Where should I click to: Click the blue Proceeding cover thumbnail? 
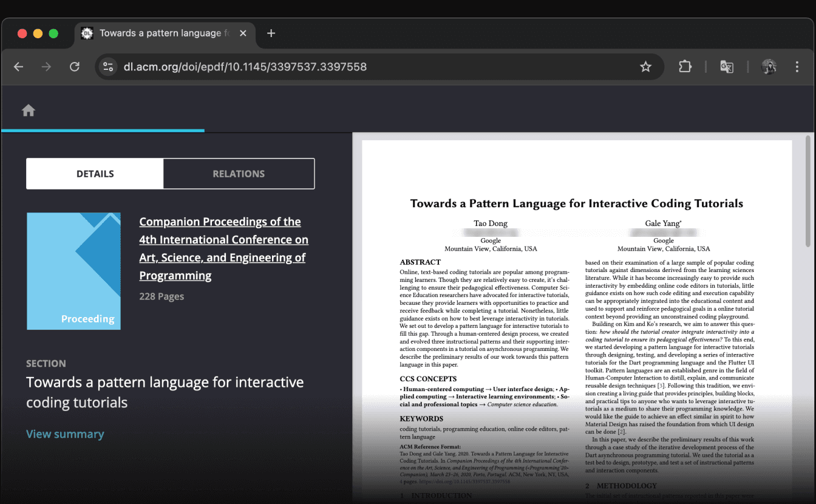click(73, 271)
